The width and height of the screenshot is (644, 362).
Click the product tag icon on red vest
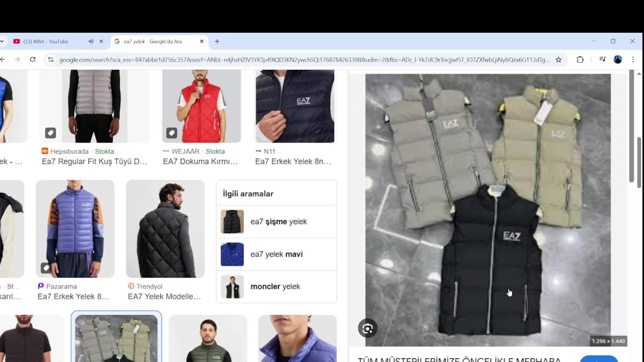tap(172, 133)
